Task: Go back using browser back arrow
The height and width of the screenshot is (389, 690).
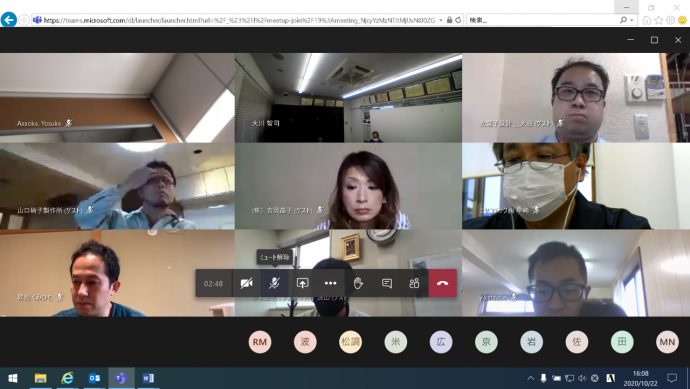Action: click(x=9, y=20)
